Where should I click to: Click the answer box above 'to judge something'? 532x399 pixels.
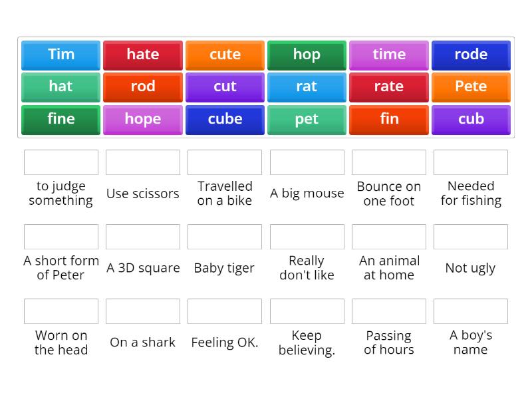click(x=61, y=162)
